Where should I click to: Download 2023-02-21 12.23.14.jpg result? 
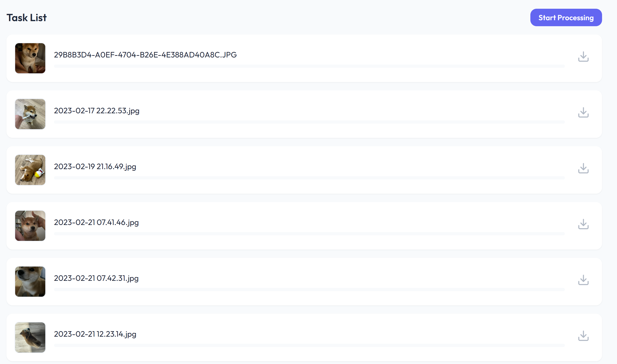pyautogui.click(x=583, y=336)
